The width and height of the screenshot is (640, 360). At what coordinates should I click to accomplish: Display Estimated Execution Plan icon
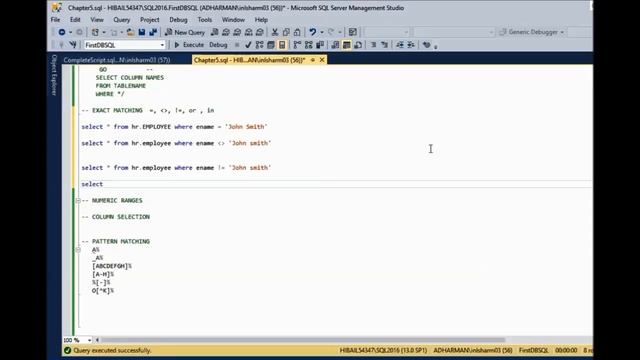point(259,45)
